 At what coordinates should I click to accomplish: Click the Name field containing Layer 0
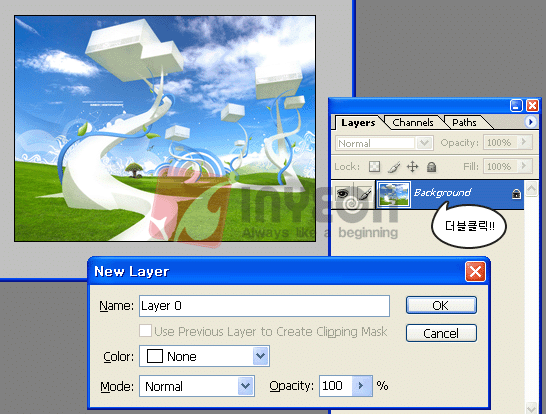[264, 306]
